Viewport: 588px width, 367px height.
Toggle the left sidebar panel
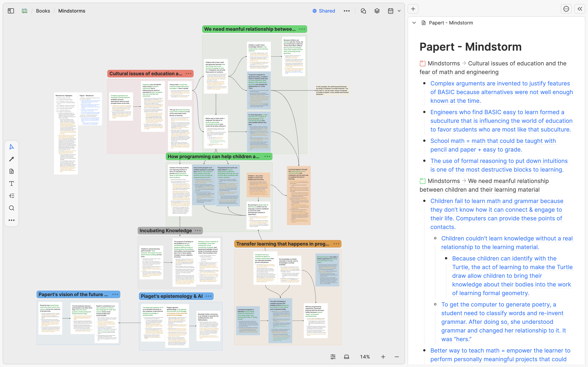point(11,11)
